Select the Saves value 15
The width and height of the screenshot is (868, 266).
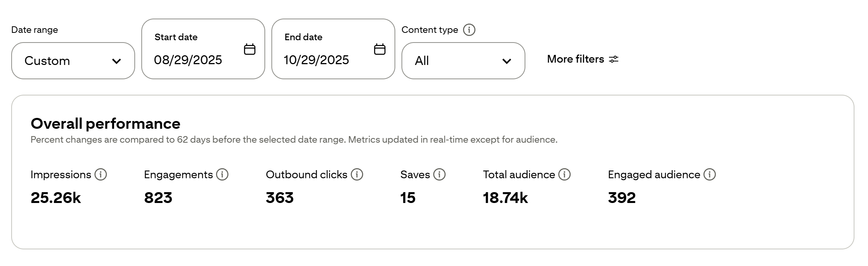pos(408,198)
